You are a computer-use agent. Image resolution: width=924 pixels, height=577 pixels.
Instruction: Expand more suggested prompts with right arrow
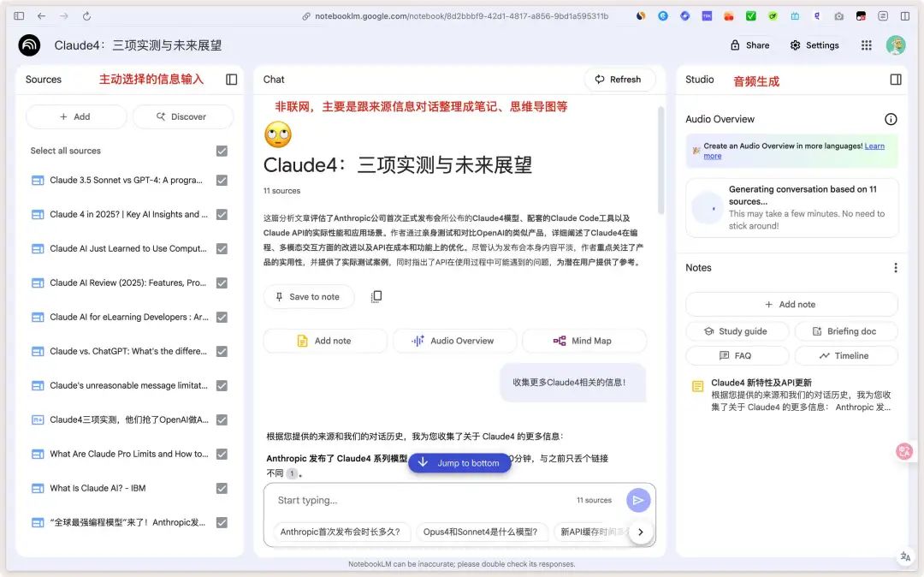(641, 531)
